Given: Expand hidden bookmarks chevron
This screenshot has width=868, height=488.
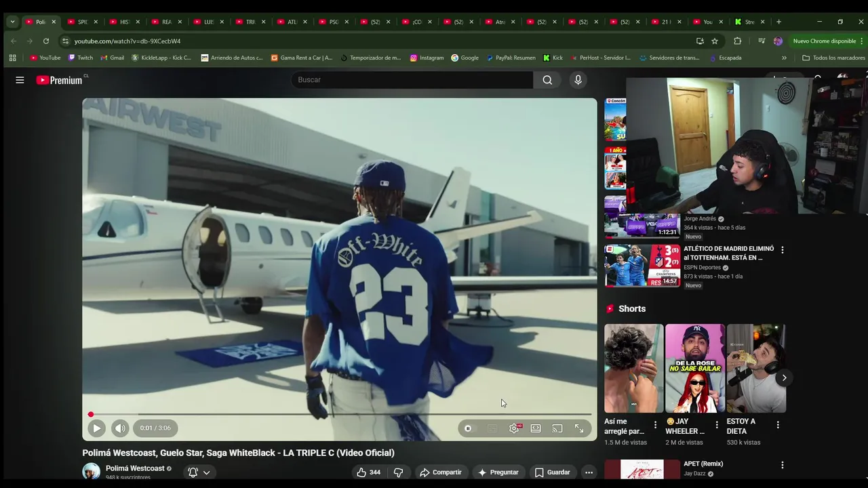Looking at the screenshot, I should (785, 58).
